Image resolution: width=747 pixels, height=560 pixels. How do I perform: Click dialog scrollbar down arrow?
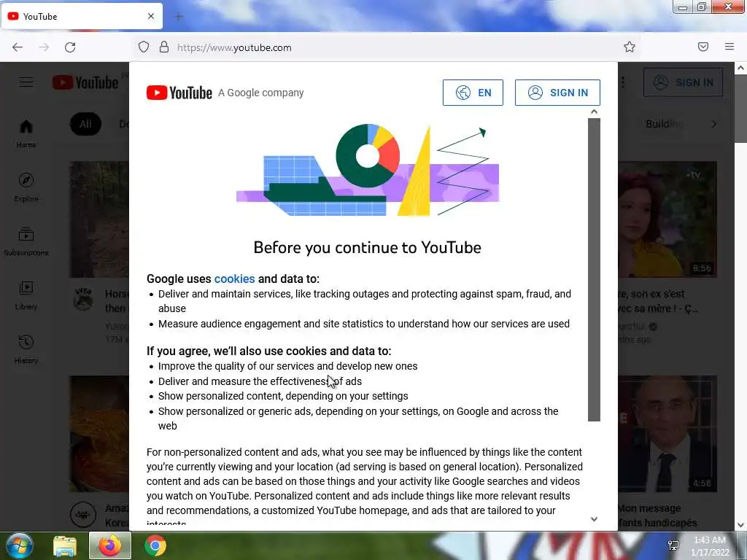click(594, 519)
